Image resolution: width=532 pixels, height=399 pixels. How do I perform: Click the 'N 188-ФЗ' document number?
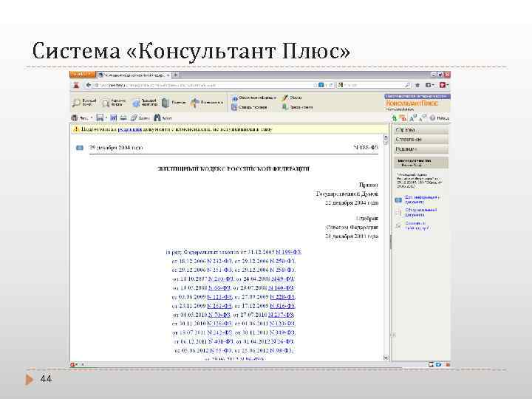[x=366, y=148]
